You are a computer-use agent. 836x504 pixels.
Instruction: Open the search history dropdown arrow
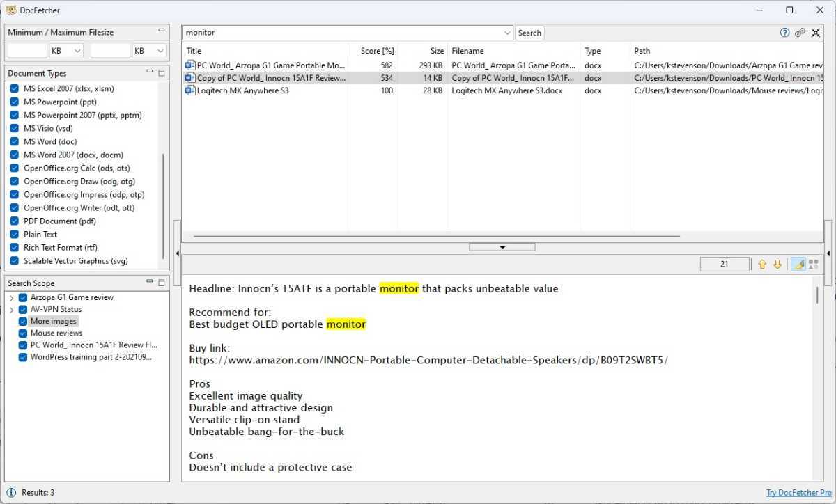click(x=506, y=33)
